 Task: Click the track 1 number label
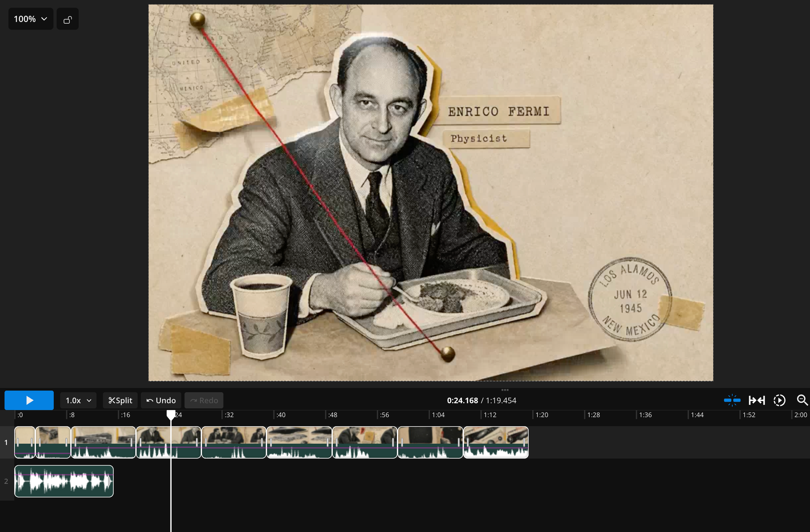coord(6,443)
